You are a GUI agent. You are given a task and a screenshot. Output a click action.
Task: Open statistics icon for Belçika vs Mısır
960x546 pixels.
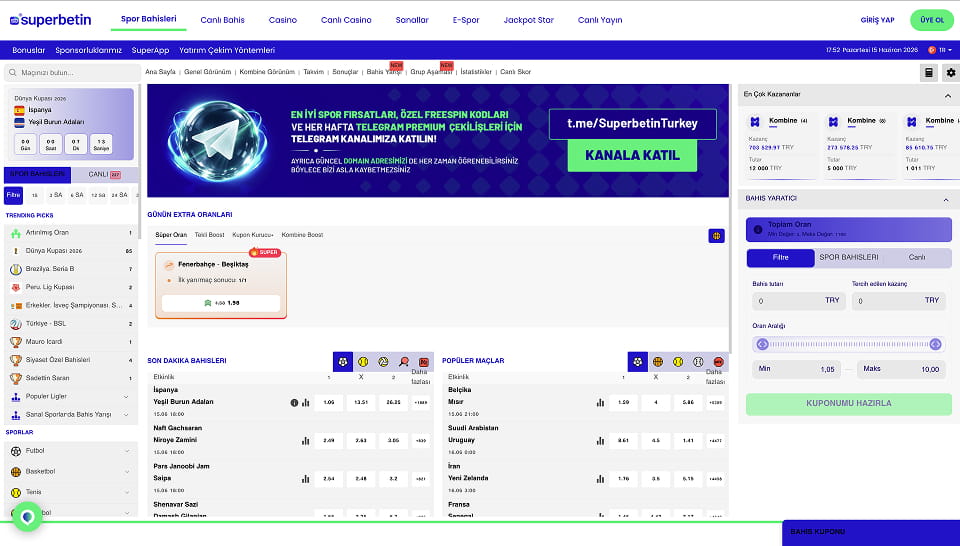click(x=600, y=403)
